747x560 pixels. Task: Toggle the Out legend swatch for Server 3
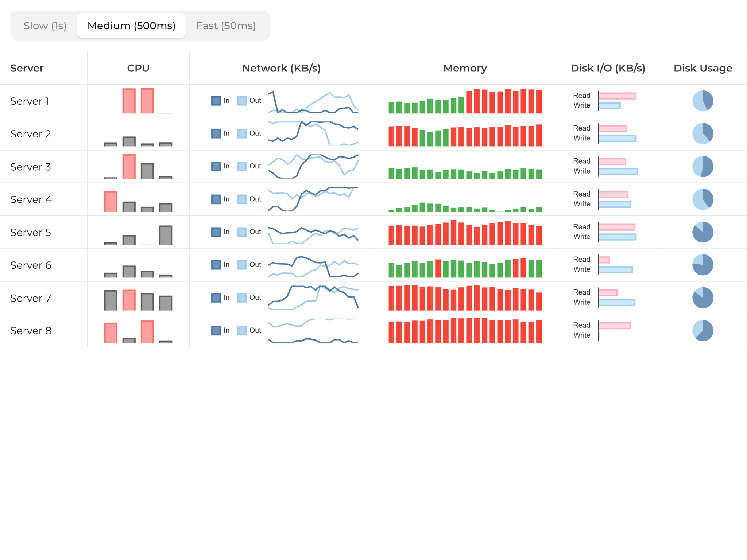[241, 166]
